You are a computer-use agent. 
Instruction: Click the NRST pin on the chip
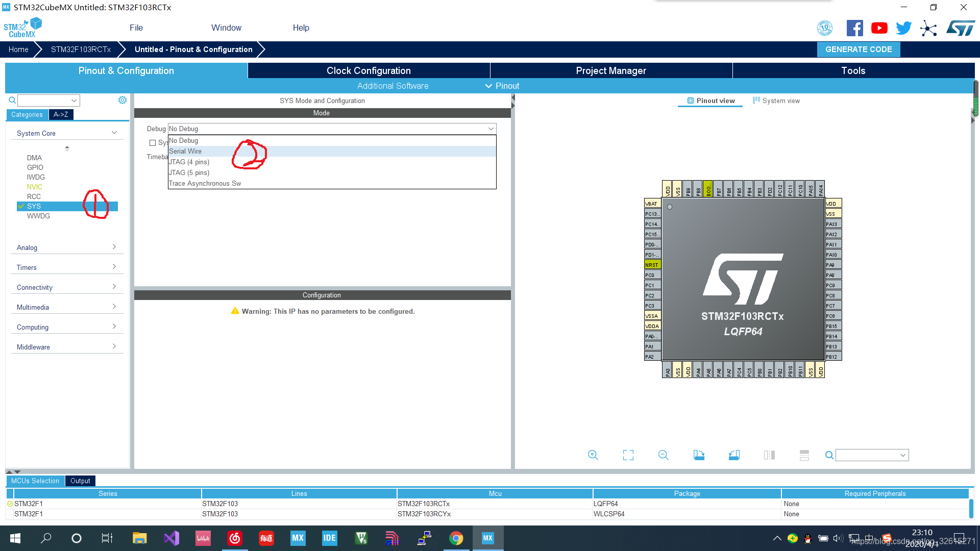pyautogui.click(x=652, y=265)
